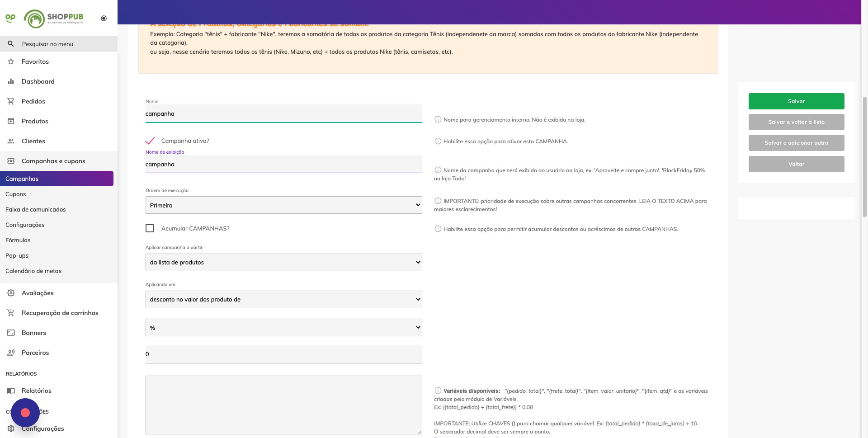Viewport: 868px width, 438px height.
Task: Click the Avaliações badge icon
Action: click(11, 293)
